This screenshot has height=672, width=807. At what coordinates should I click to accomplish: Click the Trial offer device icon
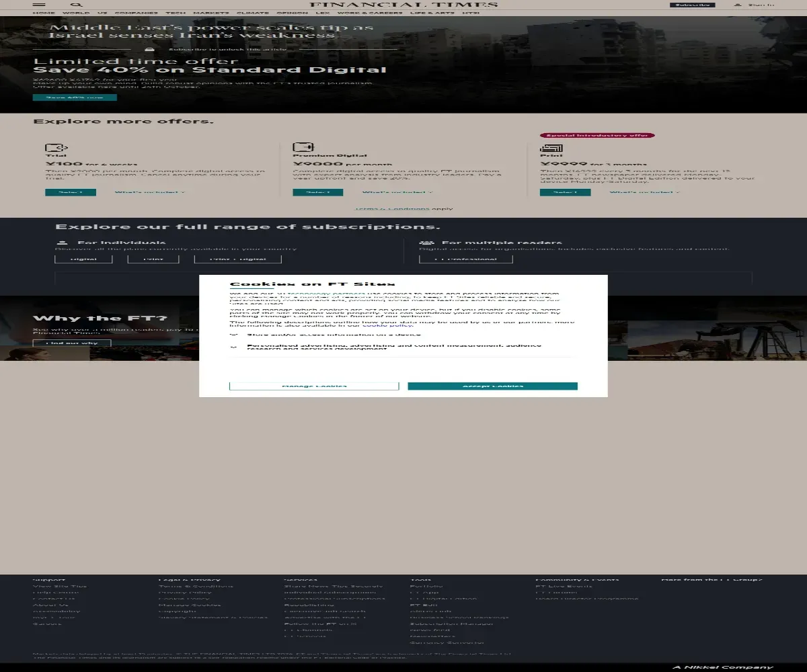[56, 147]
